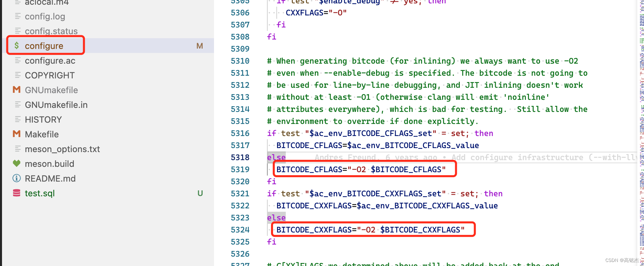The image size is (644, 266).
Task: Click the dollar shell icon beside configure
Action: (17, 46)
